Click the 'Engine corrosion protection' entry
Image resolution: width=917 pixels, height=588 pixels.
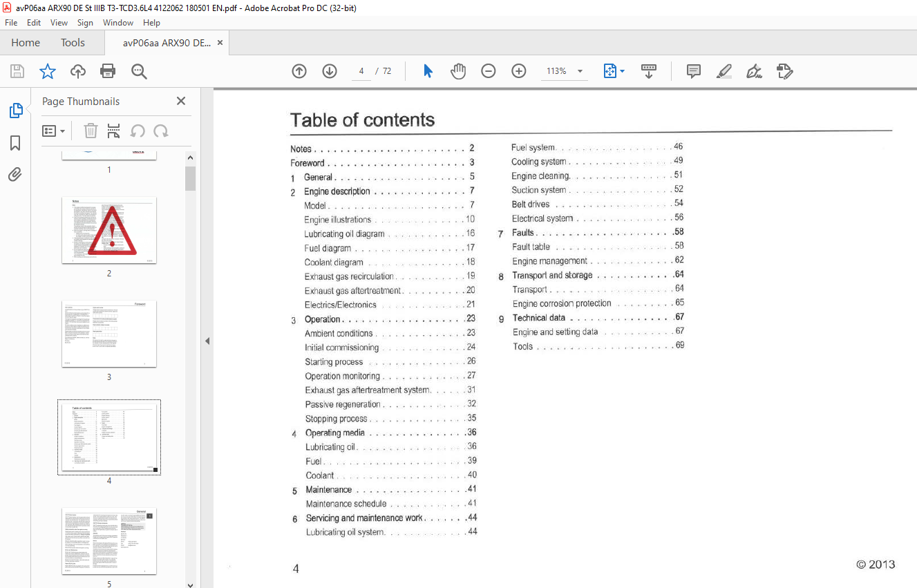point(562,303)
